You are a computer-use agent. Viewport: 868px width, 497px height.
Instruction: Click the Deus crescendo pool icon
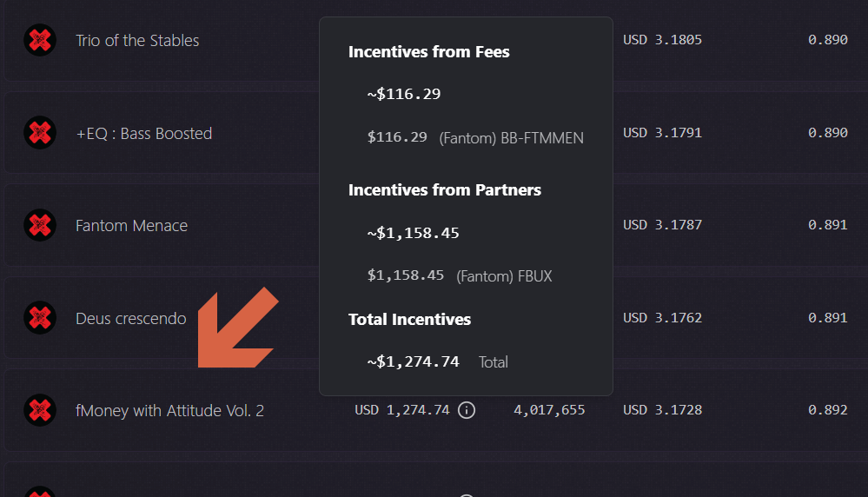(39, 318)
